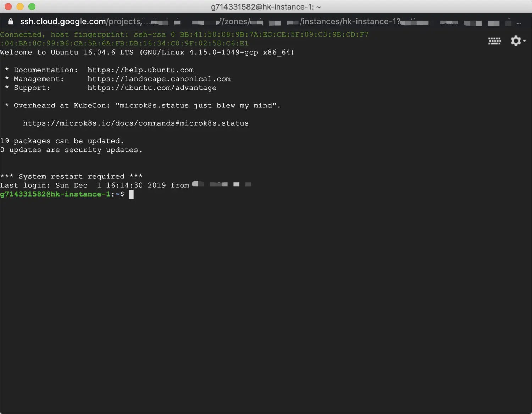The height and width of the screenshot is (414, 532).
Task: Click the g714331582@hk-instance-1 prompt text
Action: pos(55,194)
